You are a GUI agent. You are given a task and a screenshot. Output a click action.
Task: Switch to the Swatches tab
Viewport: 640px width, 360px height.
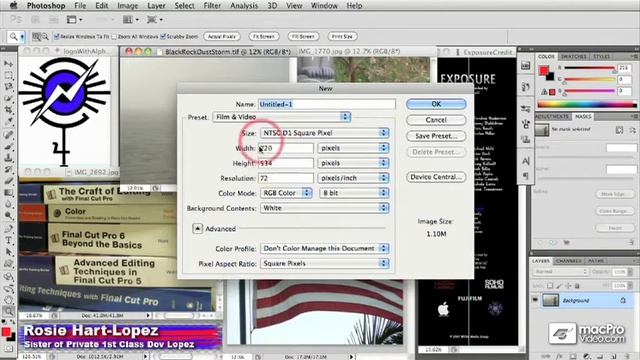click(573, 56)
